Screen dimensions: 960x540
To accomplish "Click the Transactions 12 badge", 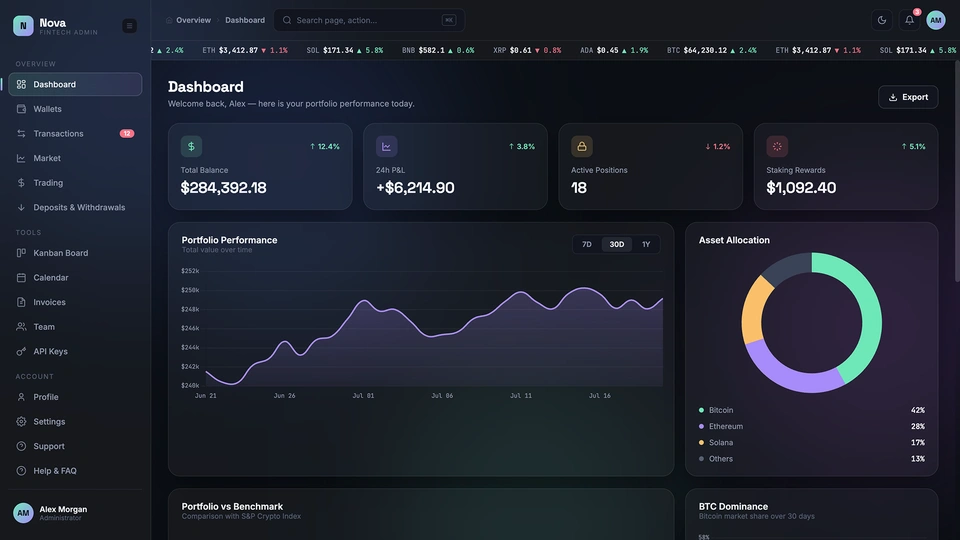I will coord(127,133).
